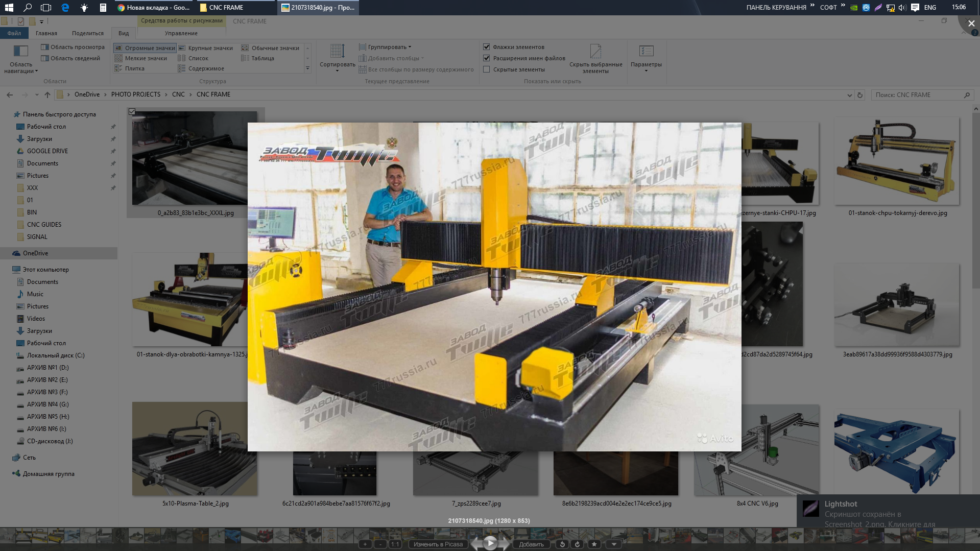Open "Параметры" folder options

click(646, 58)
